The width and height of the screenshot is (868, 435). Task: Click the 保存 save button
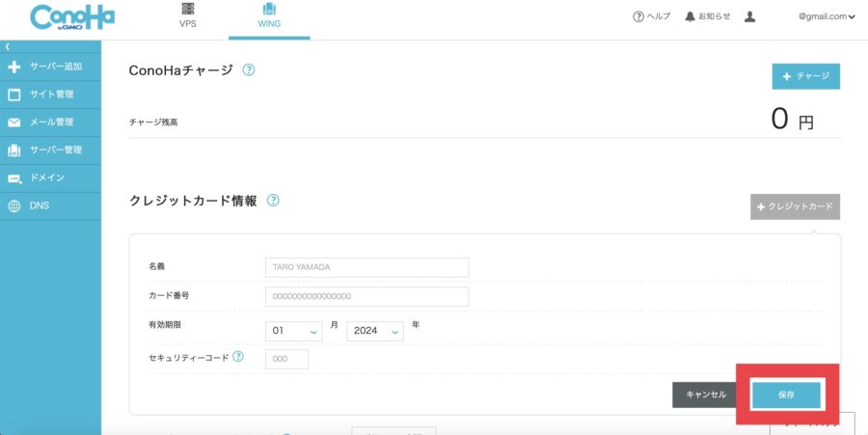(786, 395)
